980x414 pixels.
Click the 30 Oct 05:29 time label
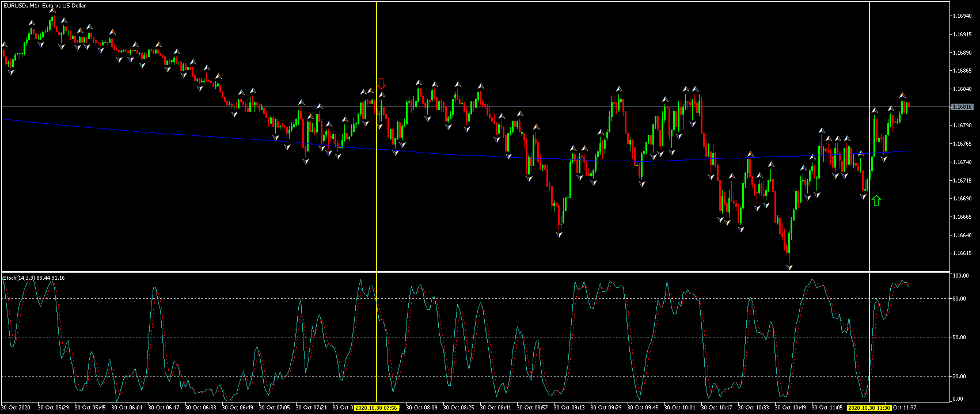(54, 408)
